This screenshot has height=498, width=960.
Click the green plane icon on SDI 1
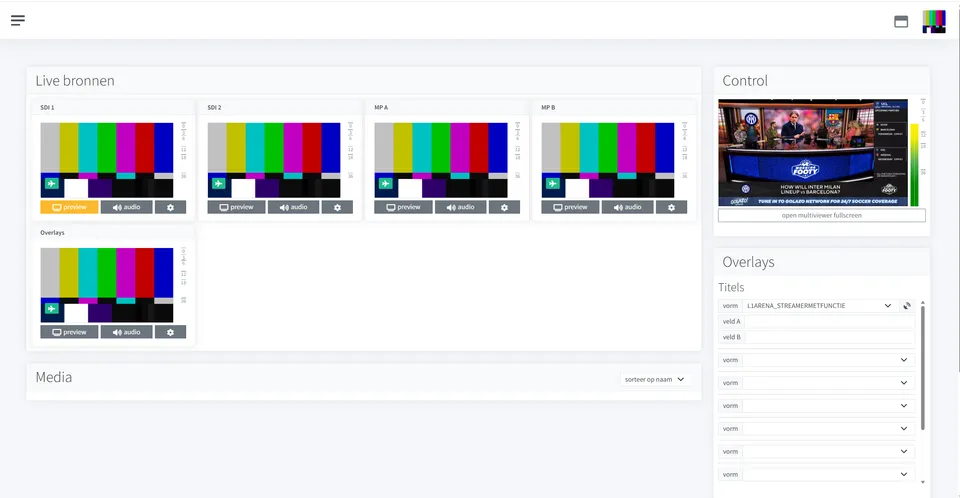[51, 183]
